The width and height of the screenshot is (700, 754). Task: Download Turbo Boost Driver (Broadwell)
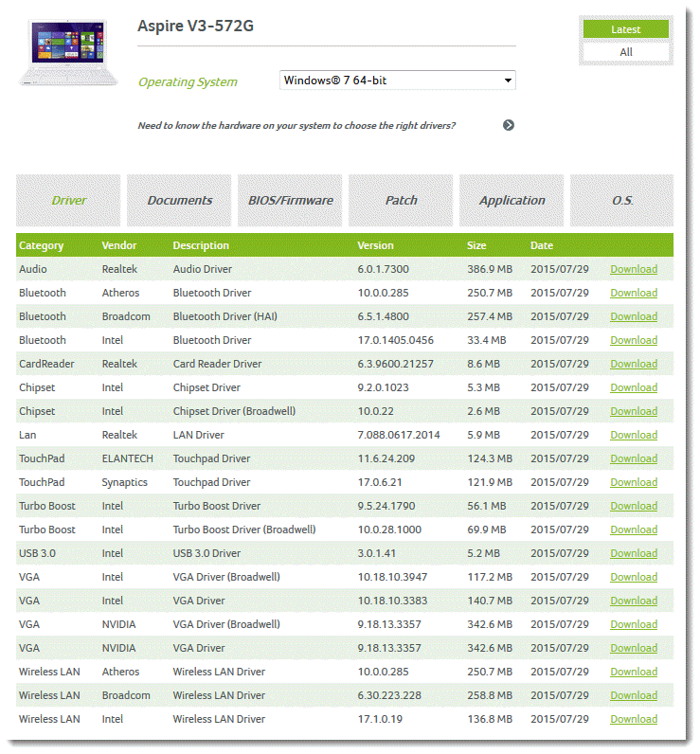coord(634,530)
